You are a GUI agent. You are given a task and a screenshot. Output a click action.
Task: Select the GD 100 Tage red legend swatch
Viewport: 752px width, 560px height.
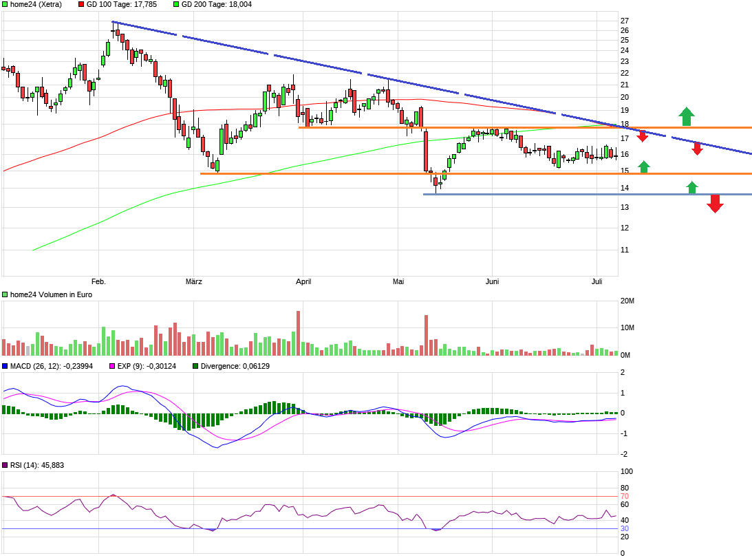tap(81, 4)
